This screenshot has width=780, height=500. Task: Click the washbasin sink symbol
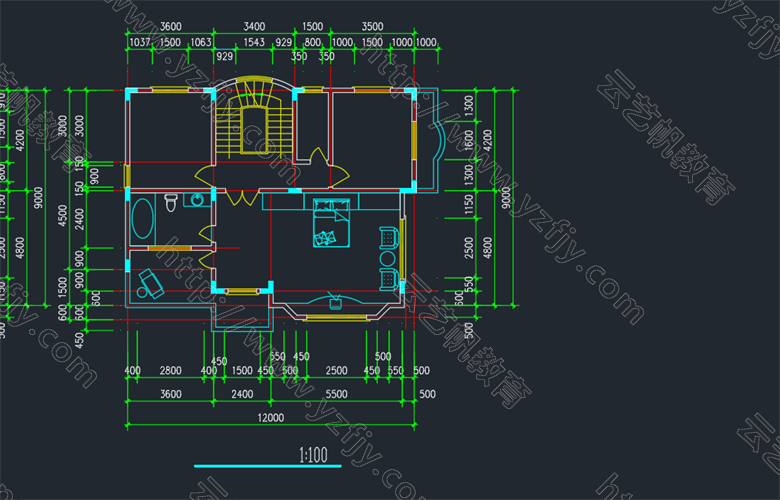197,200
